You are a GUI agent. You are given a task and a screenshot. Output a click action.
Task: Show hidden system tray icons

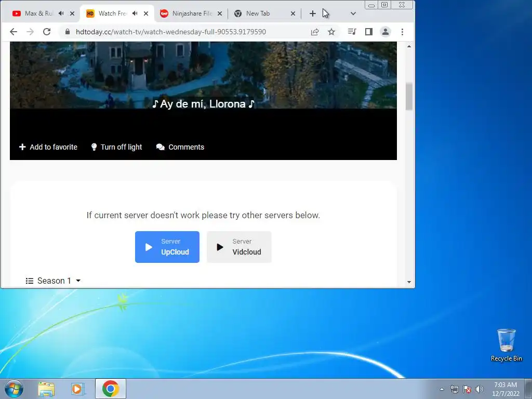[442, 389]
